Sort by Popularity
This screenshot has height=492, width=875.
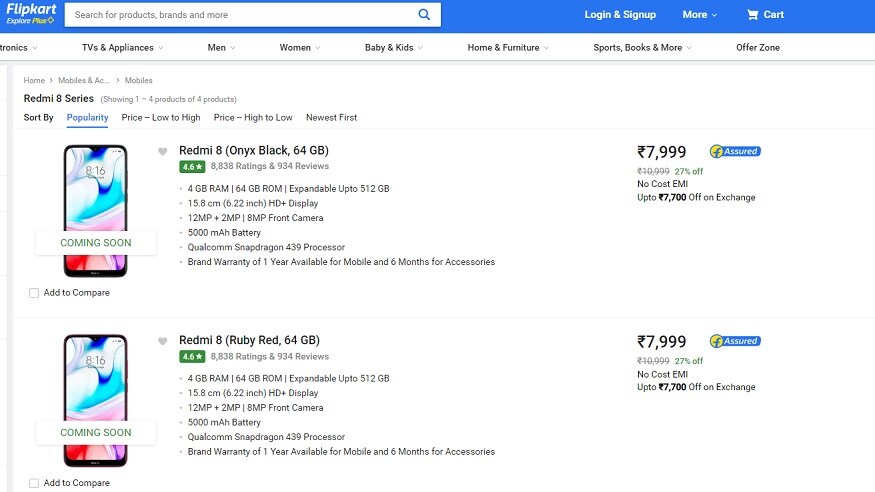point(87,117)
